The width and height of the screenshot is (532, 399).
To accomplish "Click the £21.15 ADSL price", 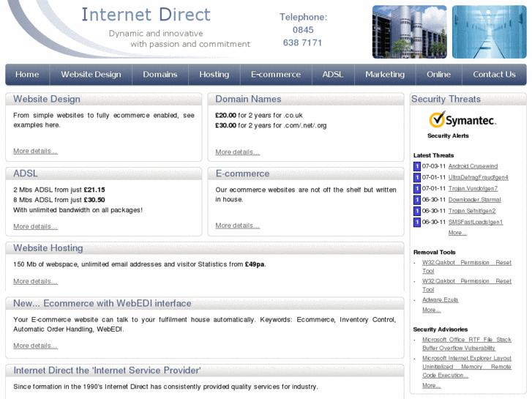I will pos(94,190).
